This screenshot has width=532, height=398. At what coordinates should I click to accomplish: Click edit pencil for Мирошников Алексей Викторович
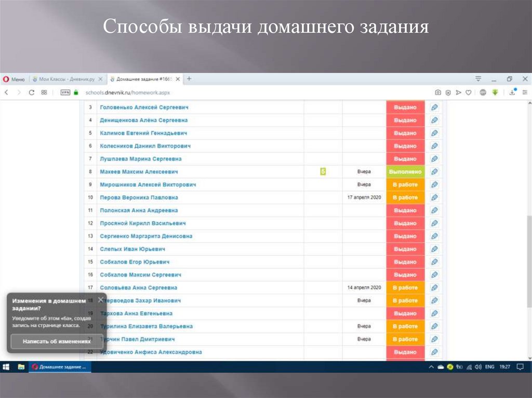point(434,185)
